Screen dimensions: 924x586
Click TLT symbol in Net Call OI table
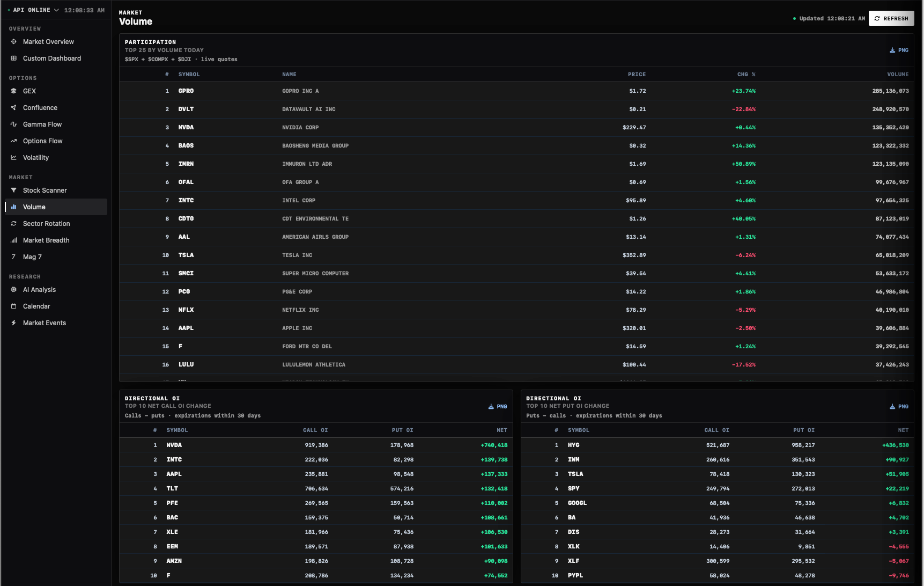[172, 488]
